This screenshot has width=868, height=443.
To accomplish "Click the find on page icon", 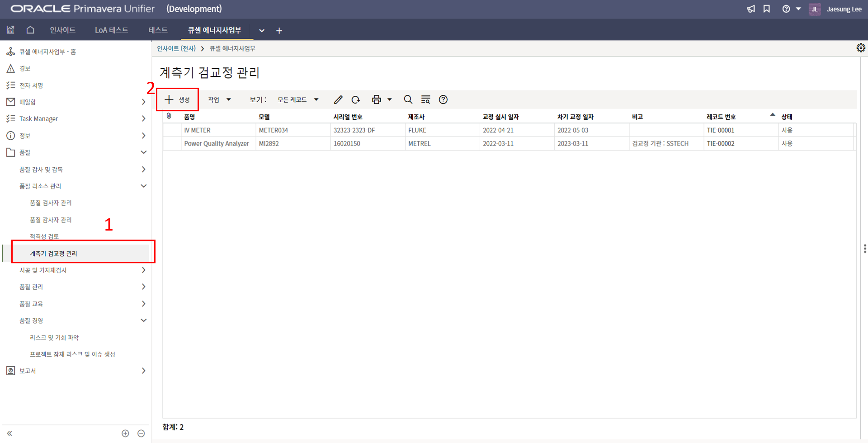I will (x=425, y=100).
